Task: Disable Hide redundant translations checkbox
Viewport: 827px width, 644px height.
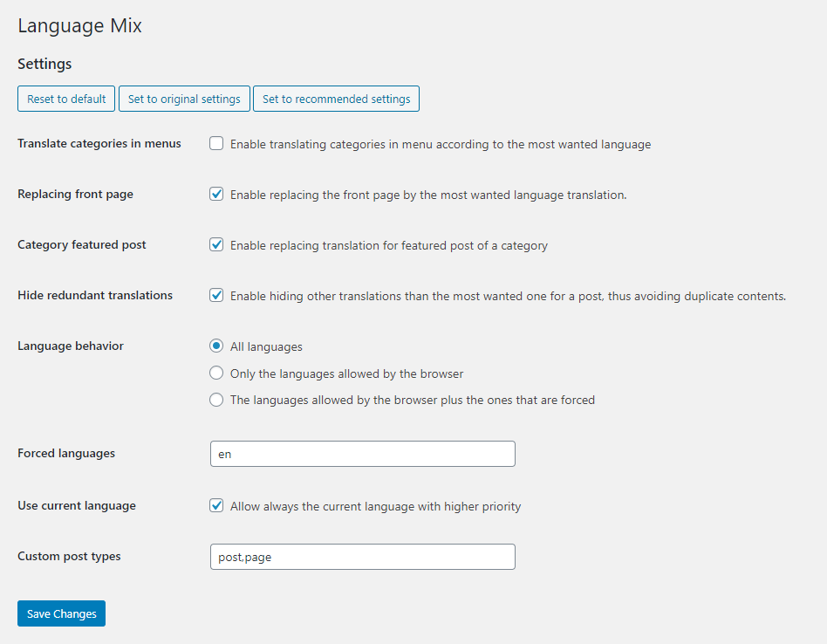Action: (216, 295)
